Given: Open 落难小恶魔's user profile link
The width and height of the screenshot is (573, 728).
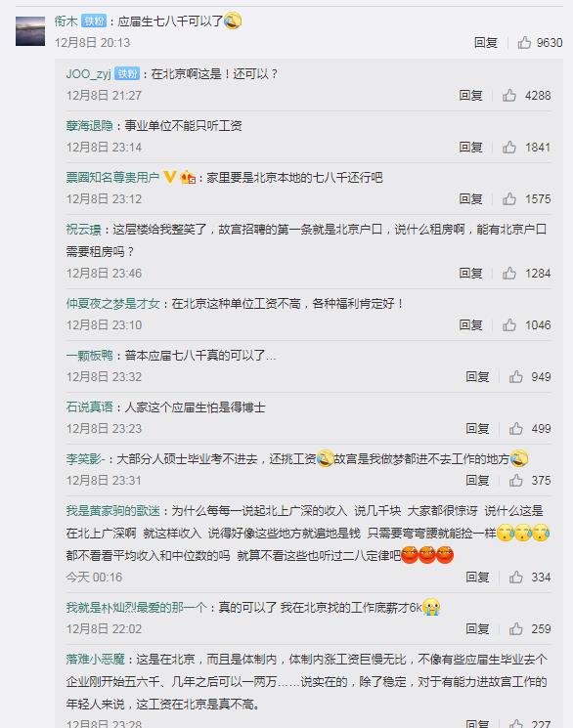Looking at the screenshot, I should (x=95, y=660).
